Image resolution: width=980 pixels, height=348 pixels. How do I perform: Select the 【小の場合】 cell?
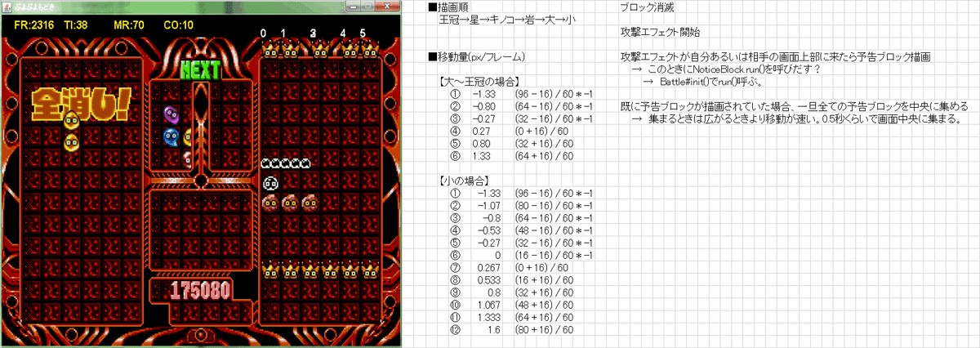click(464, 180)
